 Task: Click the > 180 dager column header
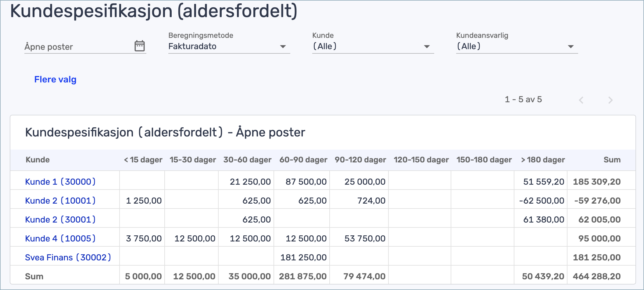[543, 160]
